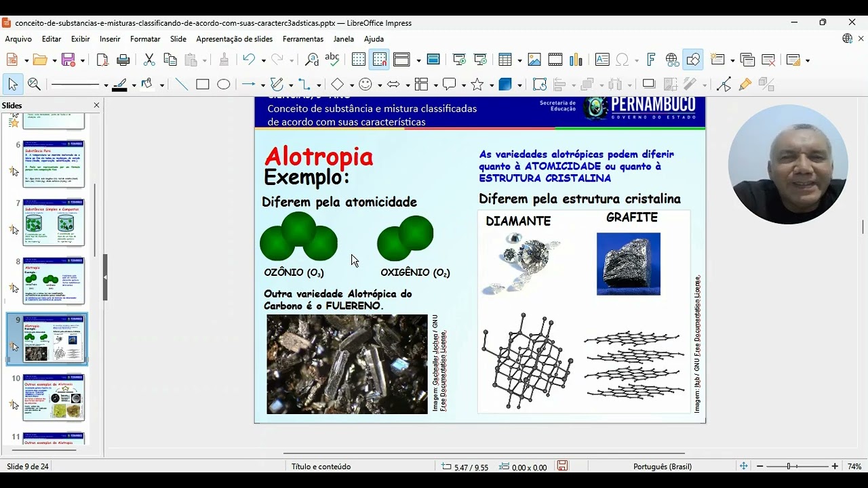Undo the last action

pos(249,60)
